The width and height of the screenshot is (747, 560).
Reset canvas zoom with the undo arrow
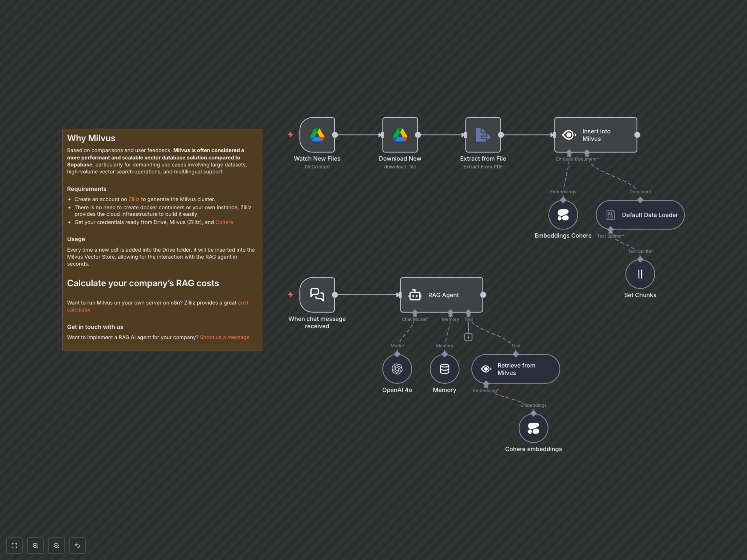pyautogui.click(x=77, y=545)
